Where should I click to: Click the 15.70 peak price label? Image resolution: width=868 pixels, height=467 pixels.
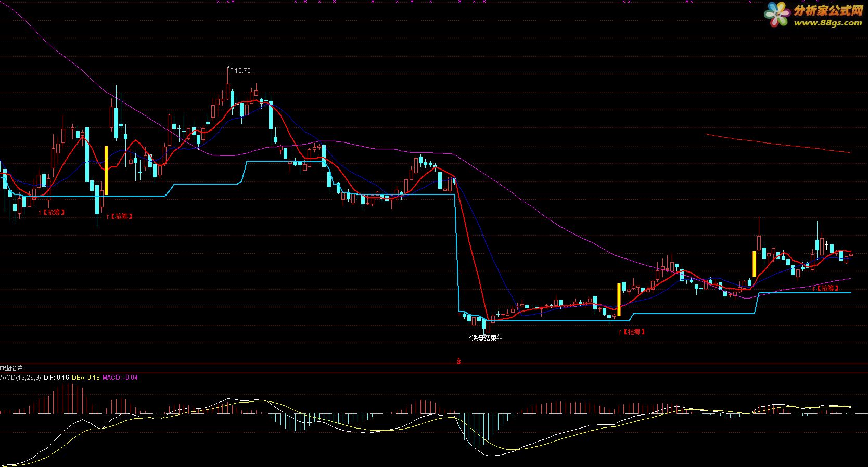click(242, 71)
